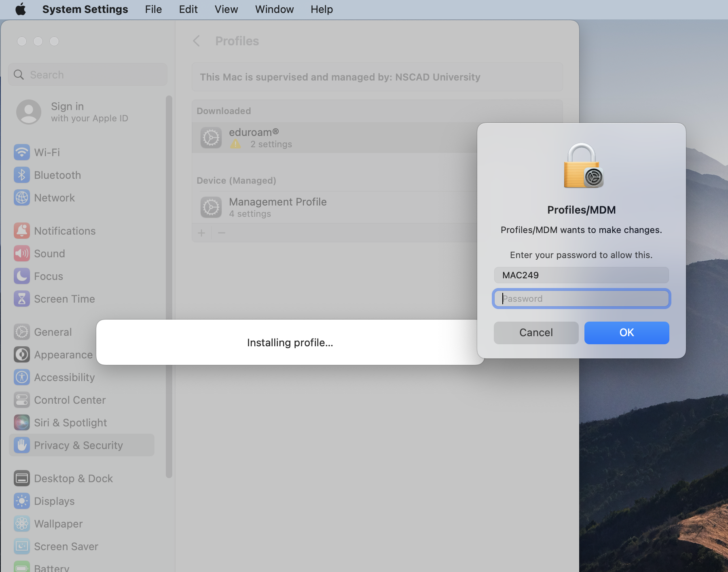Click the eduroam warning triangle icon
Screen dimensions: 728x572
pos(235,144)
